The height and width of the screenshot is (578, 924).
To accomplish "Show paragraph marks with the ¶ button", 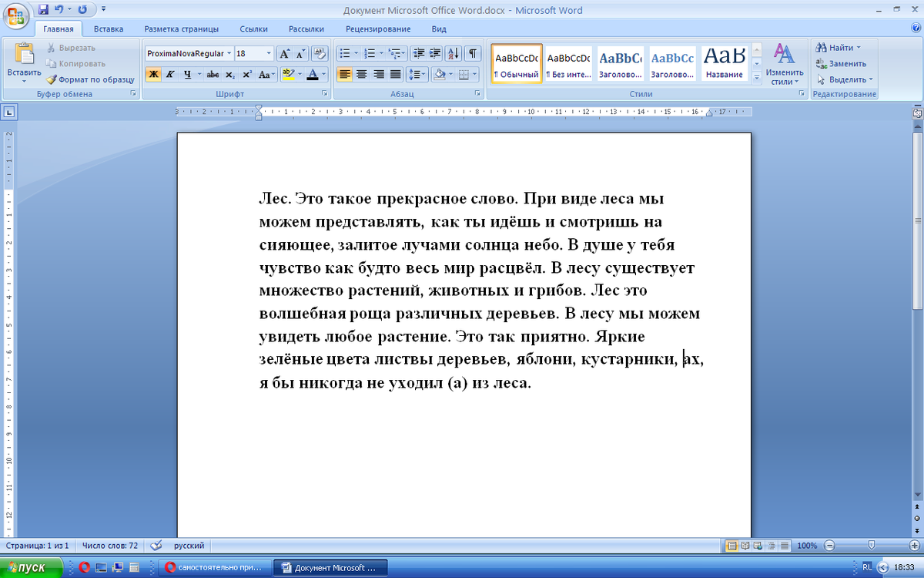I will (472, 54).
